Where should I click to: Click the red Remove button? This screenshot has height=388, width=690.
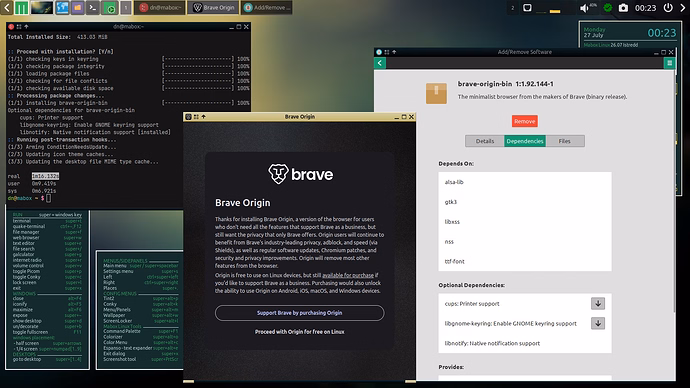pyautogui.click(x=525, y=121)
